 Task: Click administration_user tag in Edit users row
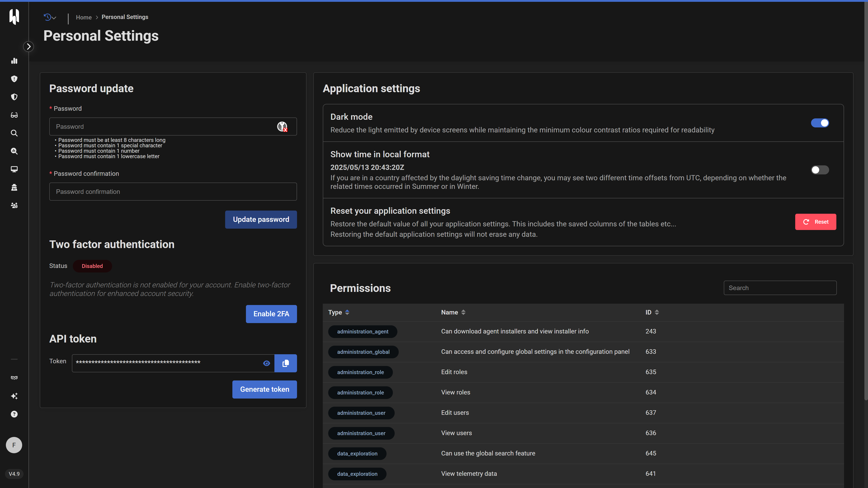tap(361, 413)
